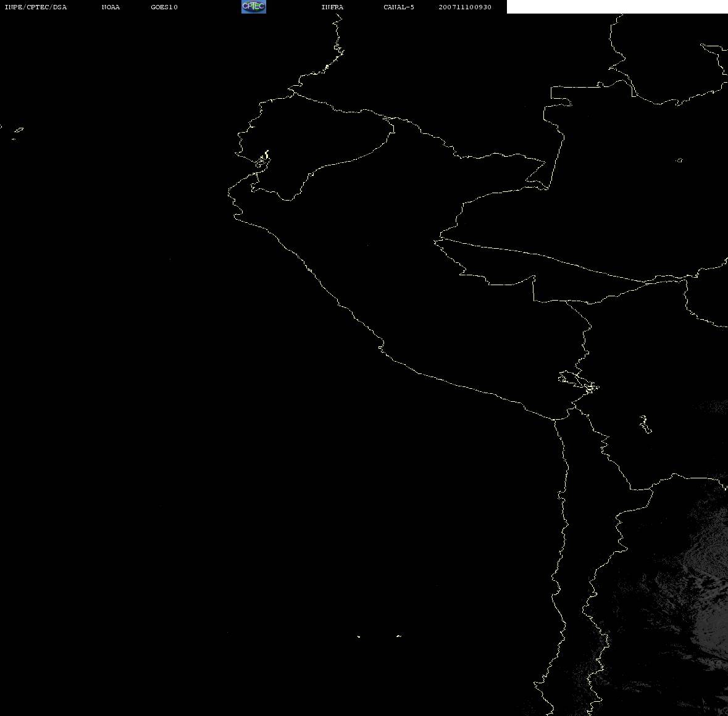Screen dimensions: 728x716
Task: Click the 200711100930 timestamp
Action: 465,7
